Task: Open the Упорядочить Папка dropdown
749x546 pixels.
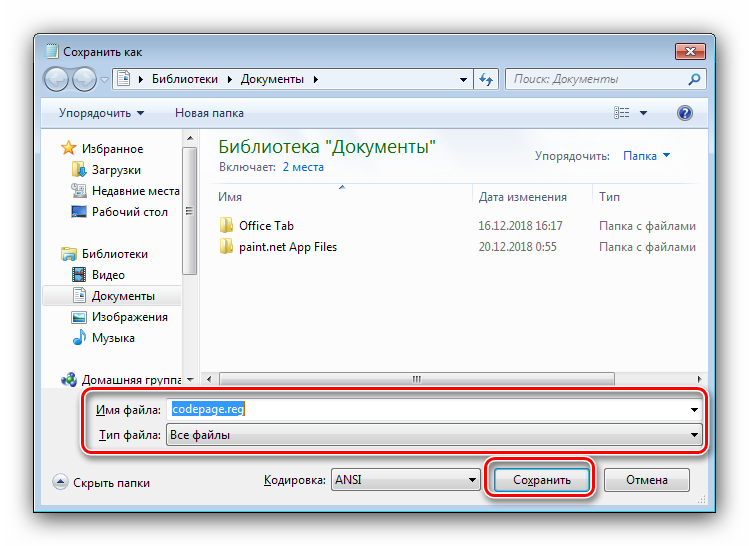Action: 646,156
